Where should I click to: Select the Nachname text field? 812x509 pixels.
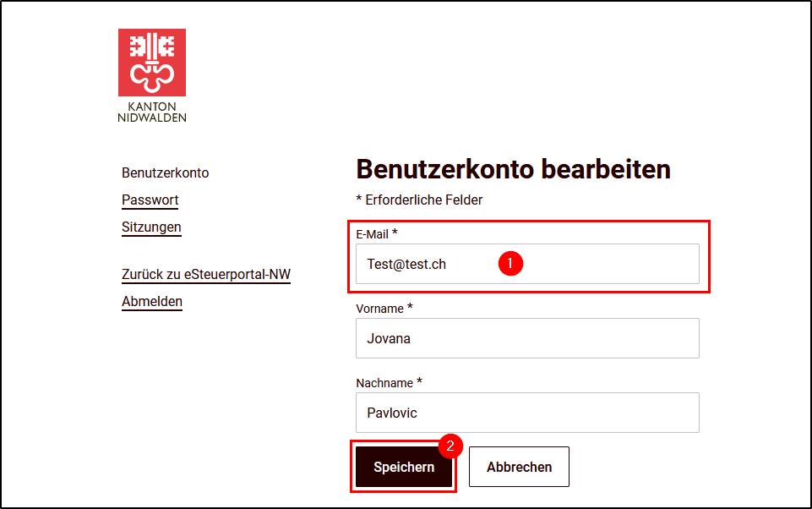(527, 413)
